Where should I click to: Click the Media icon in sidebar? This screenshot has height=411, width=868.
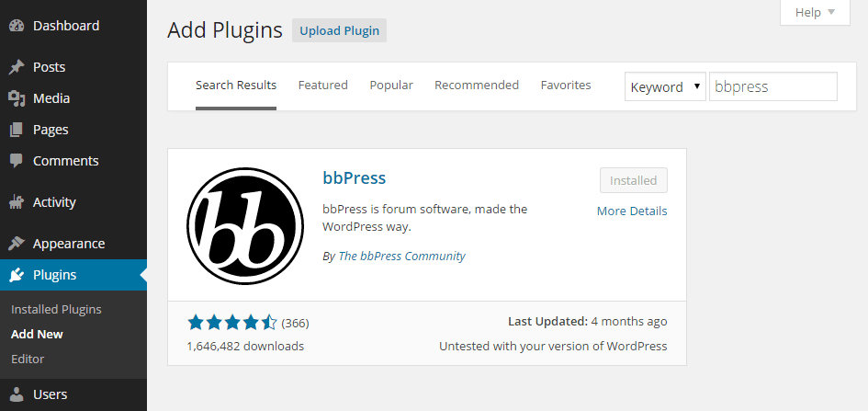click(17, 98)
